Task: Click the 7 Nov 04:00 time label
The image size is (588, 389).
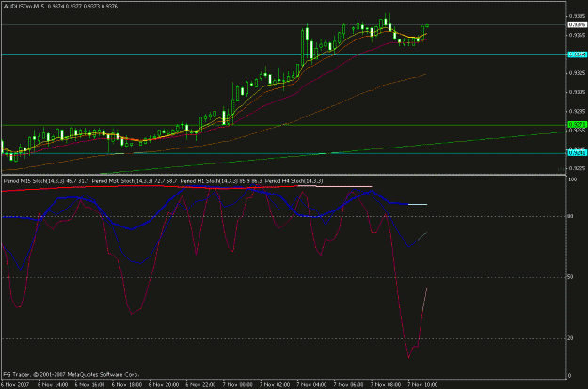Action: (312, 385)
